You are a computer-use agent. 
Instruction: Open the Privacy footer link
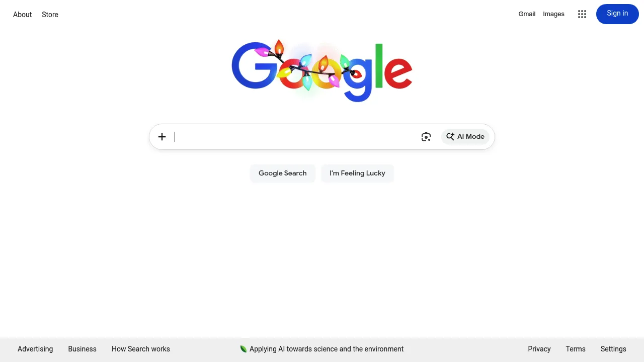click(x=539, y=349)
